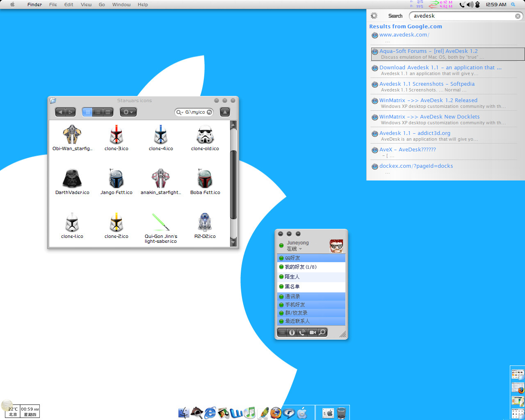Switch Finder window to icon view

[87, 112]
